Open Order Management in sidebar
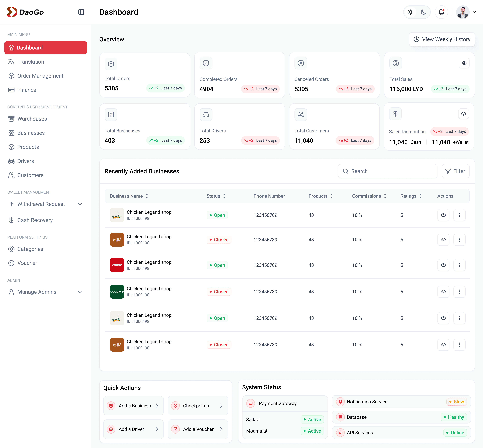The width and height of the screenshot is (483, 448). [x=40, y=76]
